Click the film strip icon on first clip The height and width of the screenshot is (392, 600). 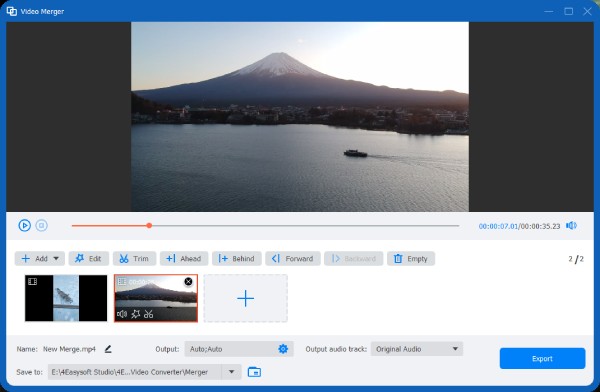(33, 281)
